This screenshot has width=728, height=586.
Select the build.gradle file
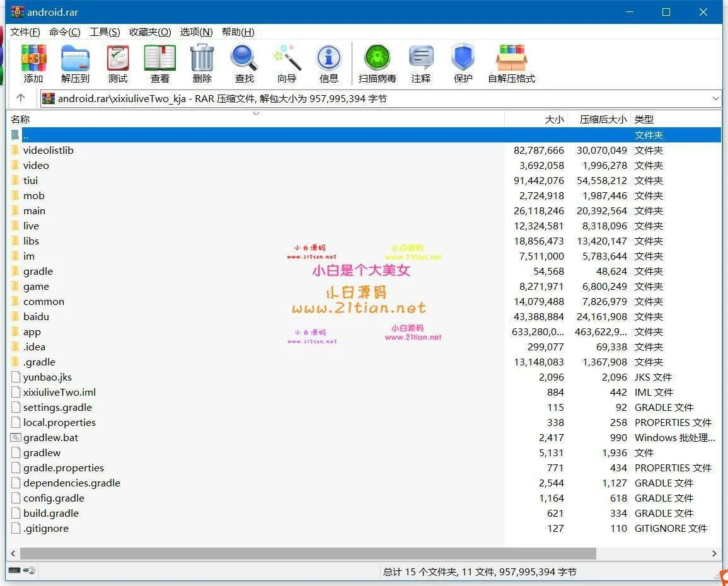pos(51,513)
